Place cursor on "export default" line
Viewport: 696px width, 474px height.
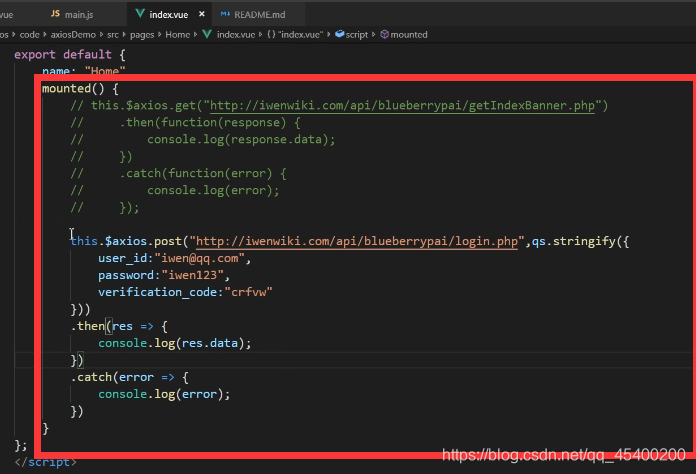pyautogui.click(x=70, y=55)
